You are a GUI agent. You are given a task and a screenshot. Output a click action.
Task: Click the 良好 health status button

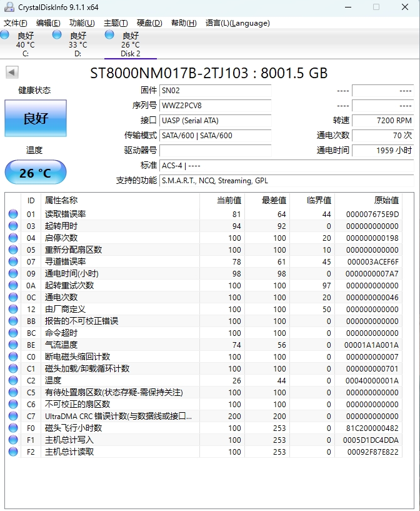click(x=36, y=118)
